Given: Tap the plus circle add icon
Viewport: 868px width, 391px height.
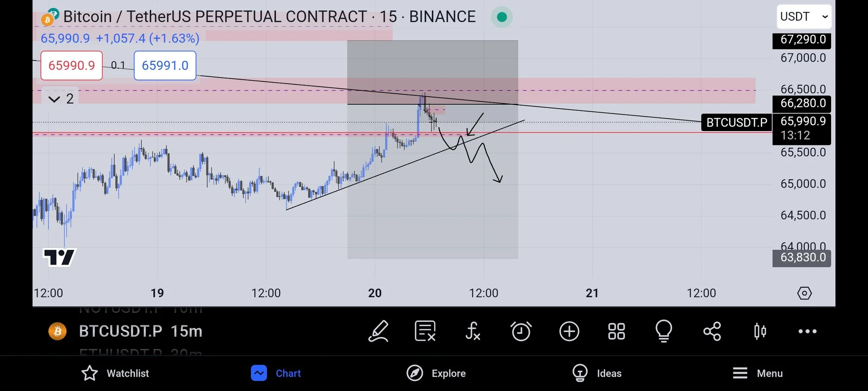Looking at the screenshot, I should [569, 331].
